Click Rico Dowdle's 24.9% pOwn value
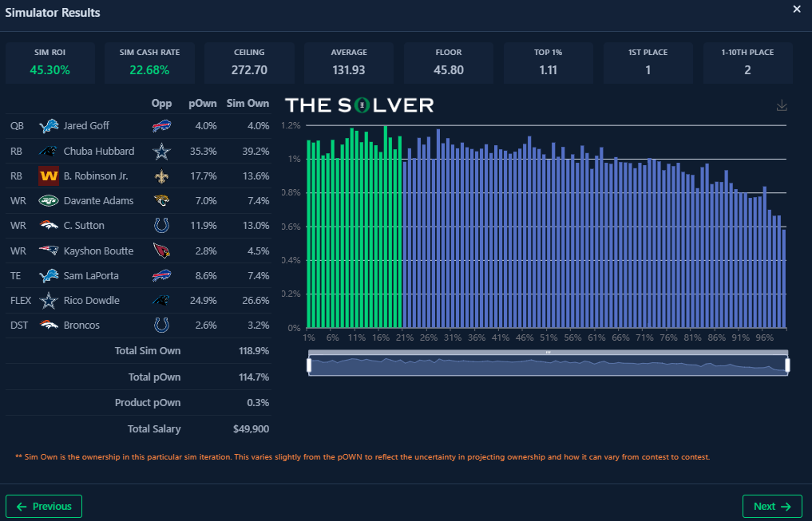This screenshot has height=521, width=812. click(204, 301)
